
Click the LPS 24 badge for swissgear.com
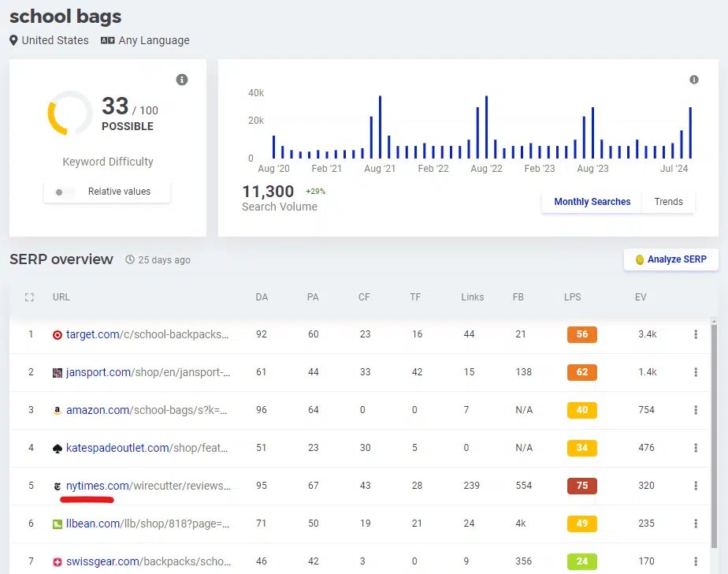(581, 561)
